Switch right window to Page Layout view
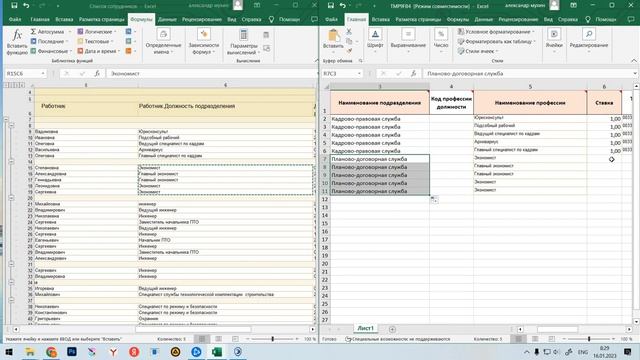This screenshot has width=640, height=360. (x=535, y=339)
